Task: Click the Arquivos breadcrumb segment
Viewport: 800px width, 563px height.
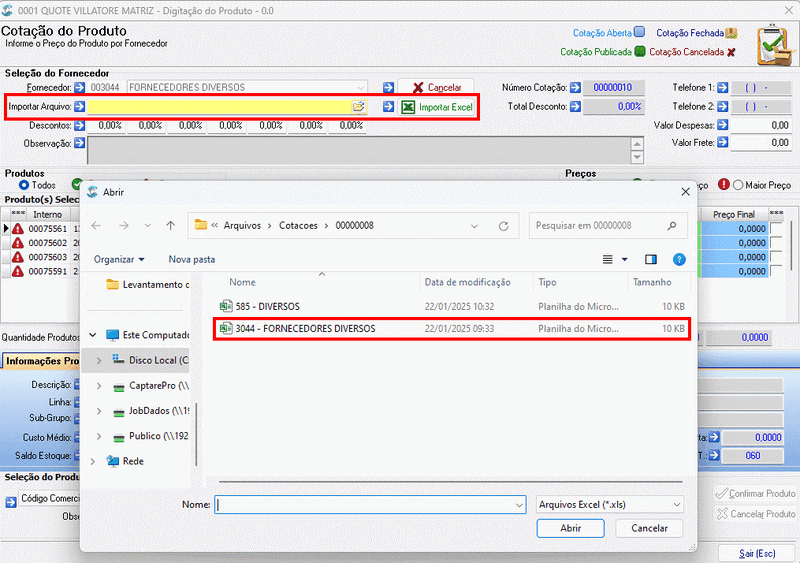Action: tap(242, 226)
